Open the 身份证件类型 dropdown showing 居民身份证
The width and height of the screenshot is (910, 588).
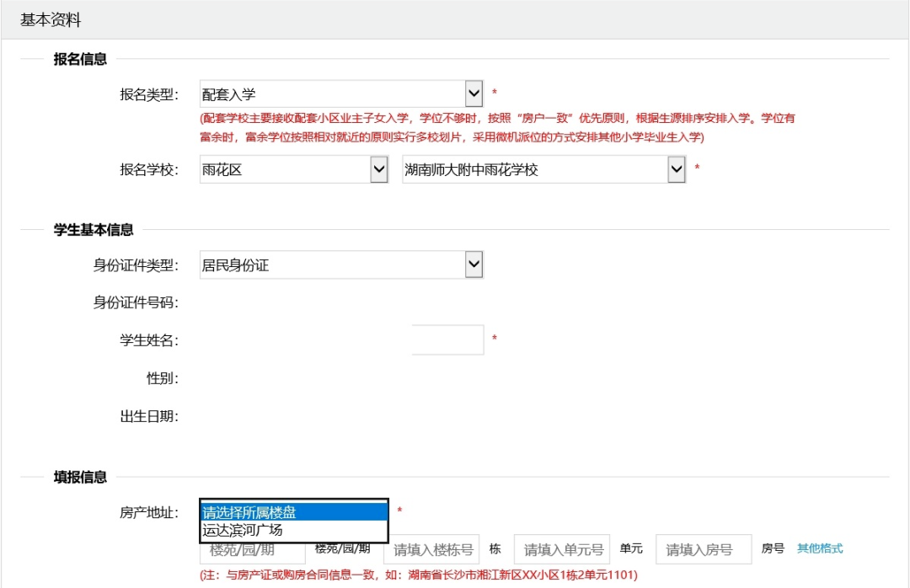341,265
